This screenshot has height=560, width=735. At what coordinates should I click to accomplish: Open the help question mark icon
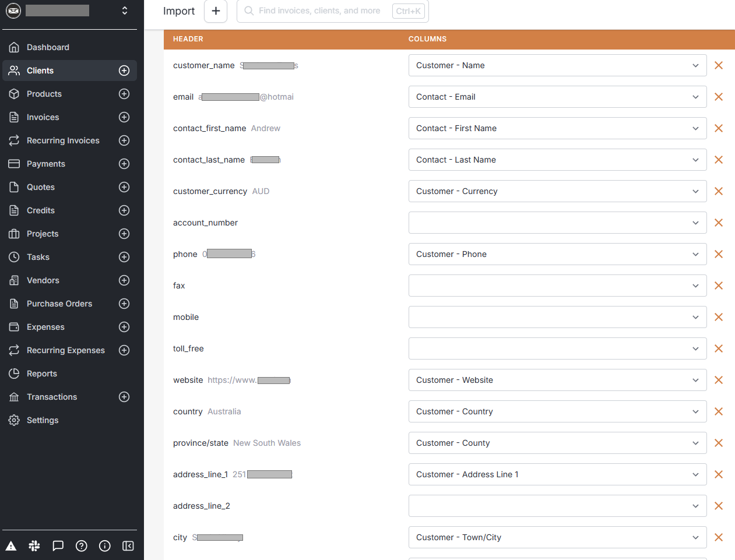click(82, 546)
